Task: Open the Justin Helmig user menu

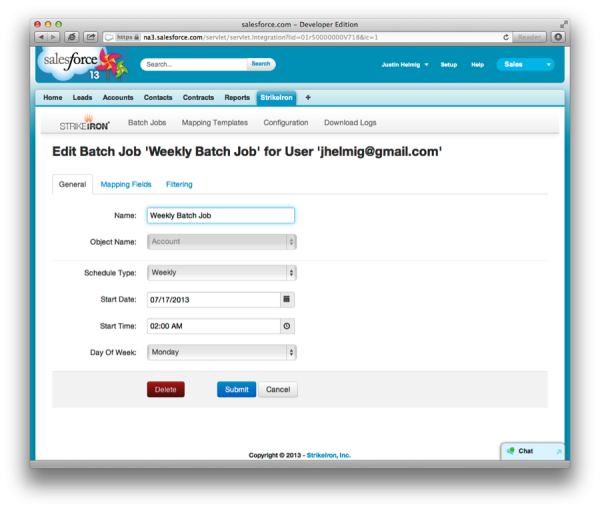Action: (x=404, y=65)
